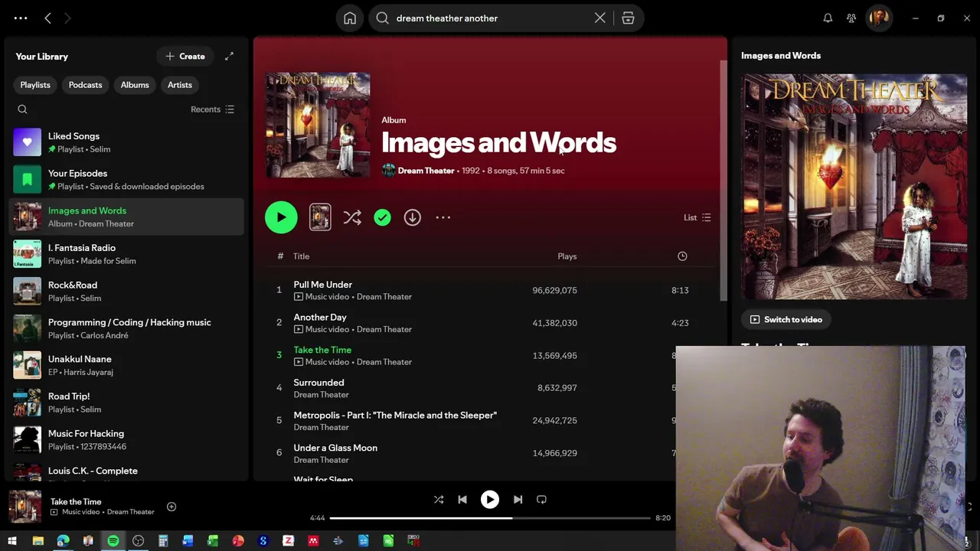
Task: Click the magnifier icon in the top search bar
Action: (x=383, y=18)
